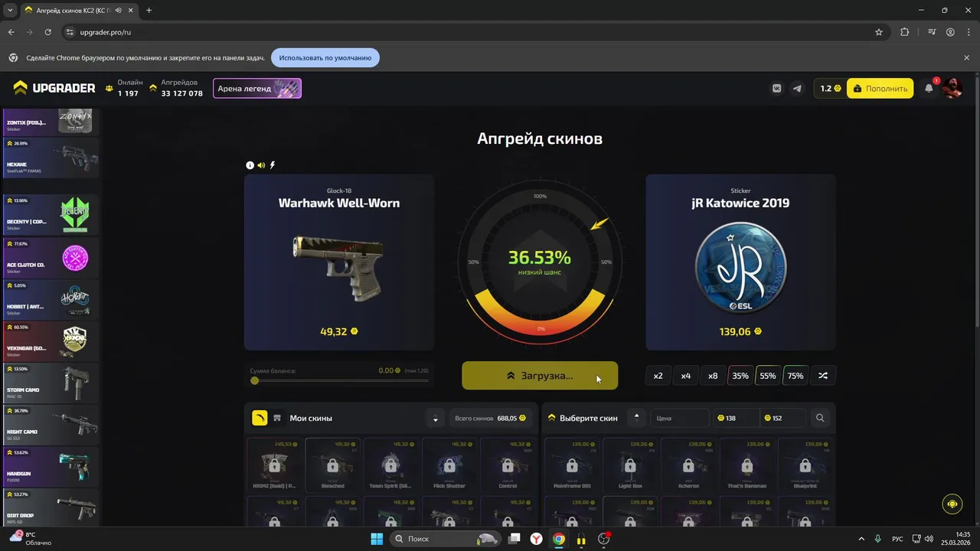Open DECENTY sticker live feed item
Image resolution: width=980 pixels, height=551 pixels.
click(51, 214)
